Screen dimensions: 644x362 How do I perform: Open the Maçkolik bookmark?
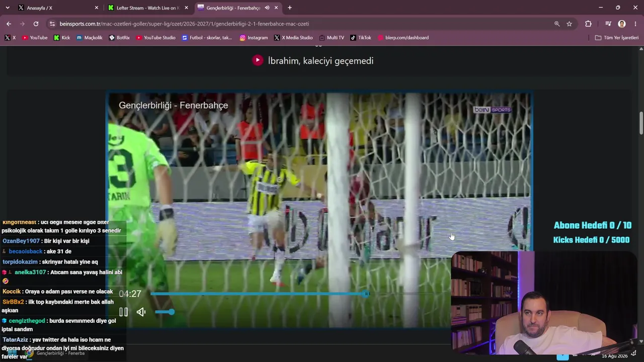(90, 38)
